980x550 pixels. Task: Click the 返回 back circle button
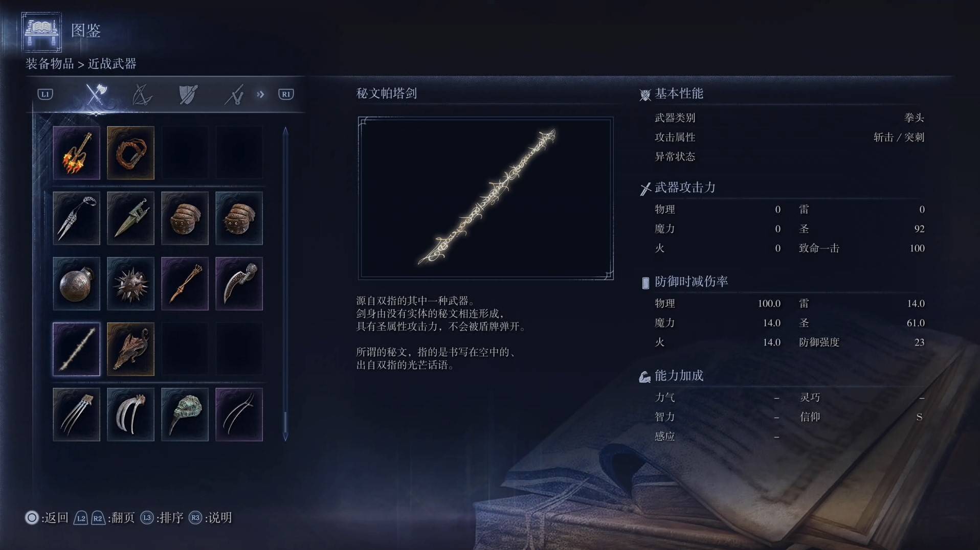point(47,518)
